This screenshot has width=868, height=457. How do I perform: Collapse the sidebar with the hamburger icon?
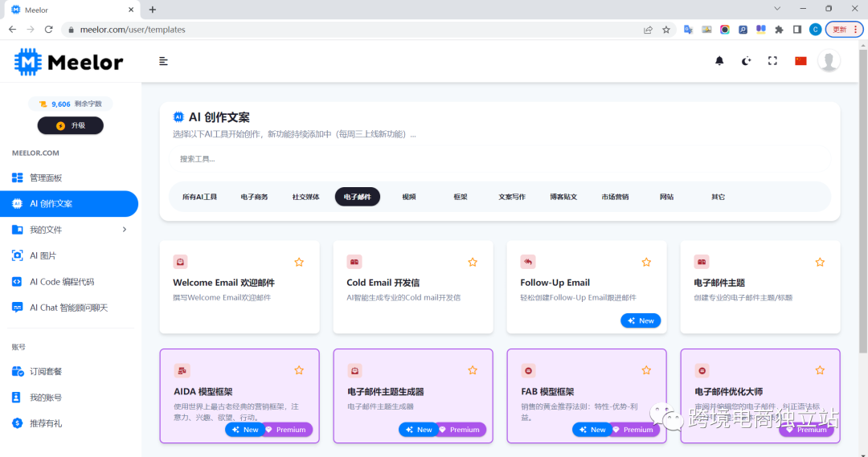coord(163,61)
